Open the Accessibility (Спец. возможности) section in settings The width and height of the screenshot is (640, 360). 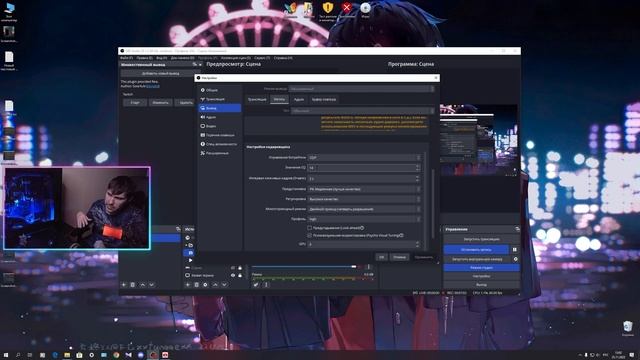point(220,144)
